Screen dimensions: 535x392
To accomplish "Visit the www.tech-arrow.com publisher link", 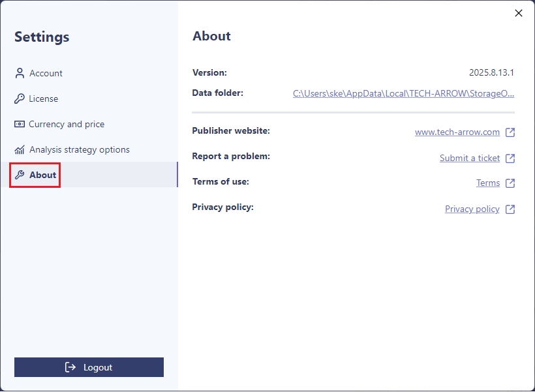I will (x=457, y=132).
